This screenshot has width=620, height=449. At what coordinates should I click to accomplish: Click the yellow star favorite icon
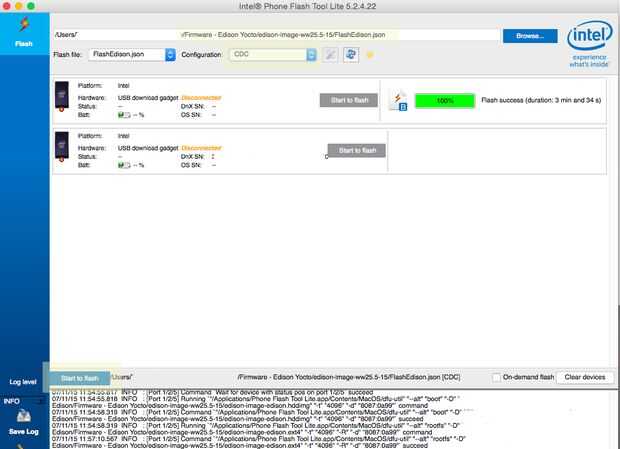click(x=370, y=55)
